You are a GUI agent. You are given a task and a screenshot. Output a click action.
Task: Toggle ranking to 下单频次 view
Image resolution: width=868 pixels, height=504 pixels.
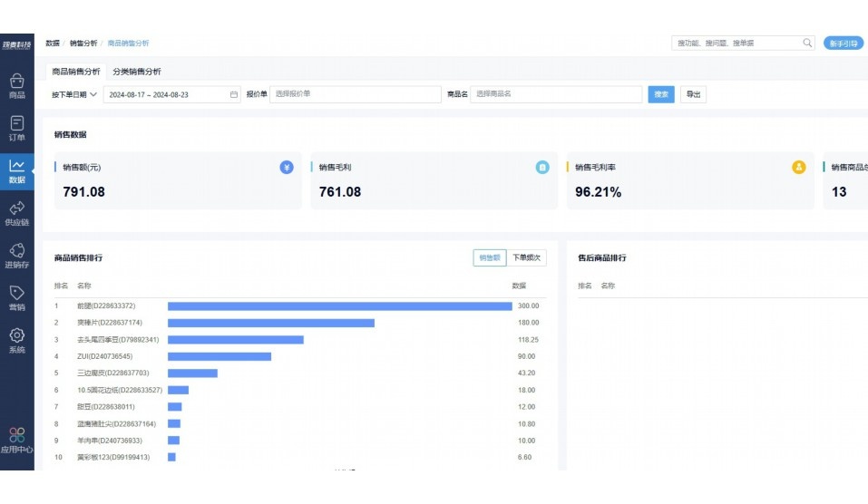(526, 257)
